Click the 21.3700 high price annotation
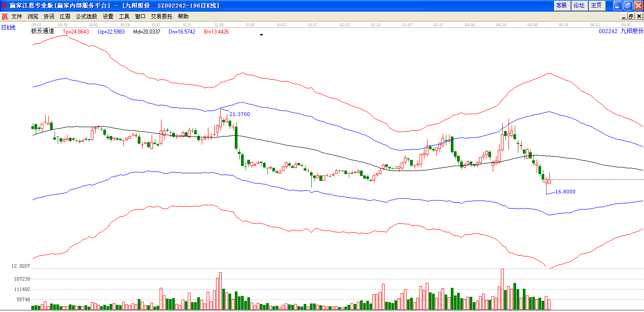The height and width of the screenshot is (312, 644). [240, 115]
